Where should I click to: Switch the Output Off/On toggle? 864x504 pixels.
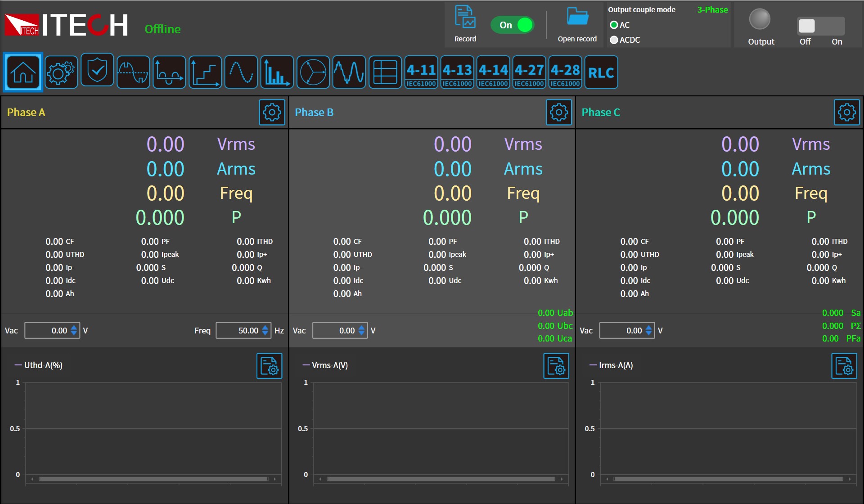(x=821, y=26)
